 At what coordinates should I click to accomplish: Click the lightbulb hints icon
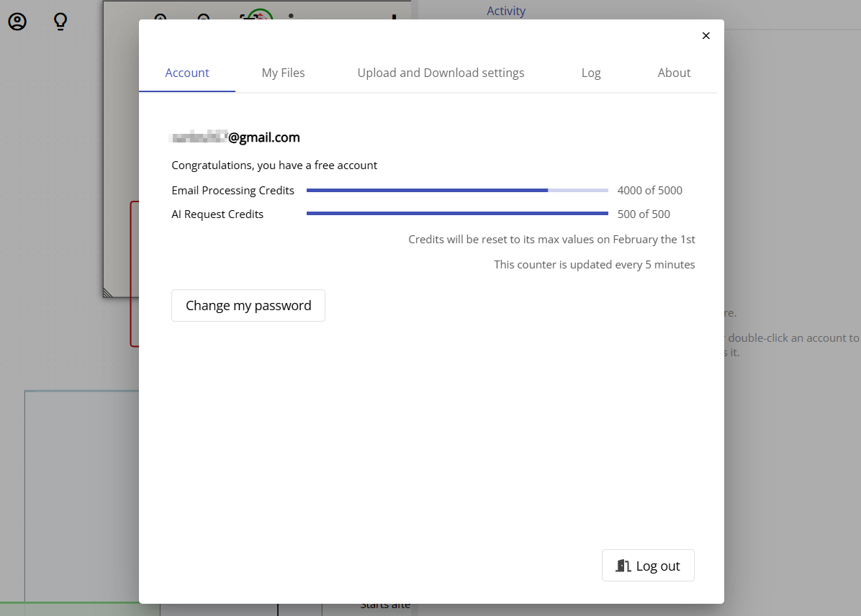click(60, 22)
